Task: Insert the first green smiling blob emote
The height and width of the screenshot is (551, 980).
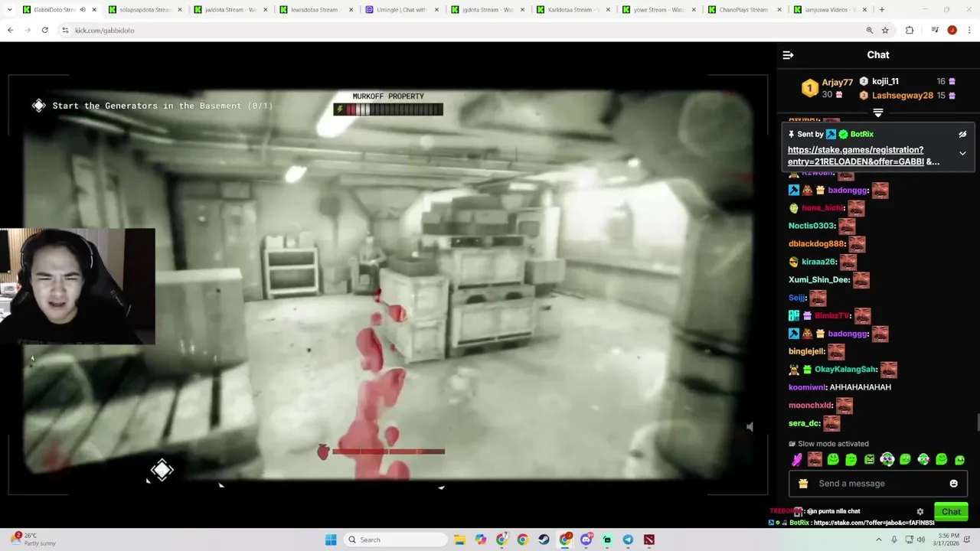Action: coord(833,459)
